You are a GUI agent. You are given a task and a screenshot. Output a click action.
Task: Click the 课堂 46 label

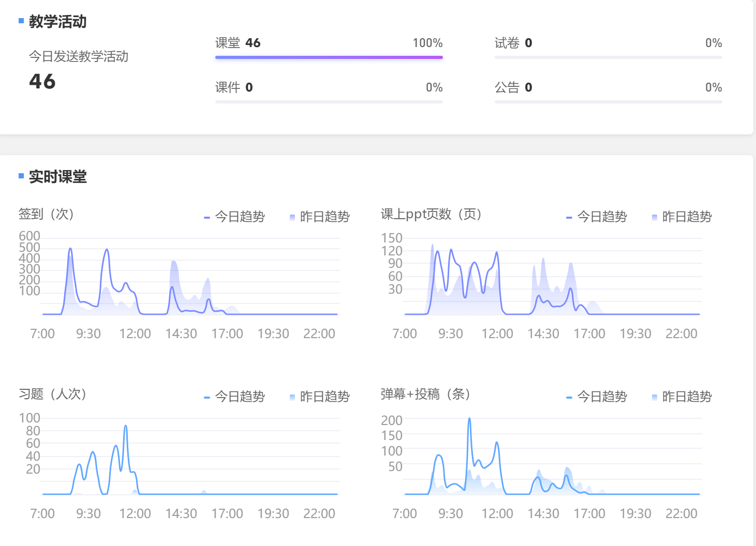pos(238,43)
